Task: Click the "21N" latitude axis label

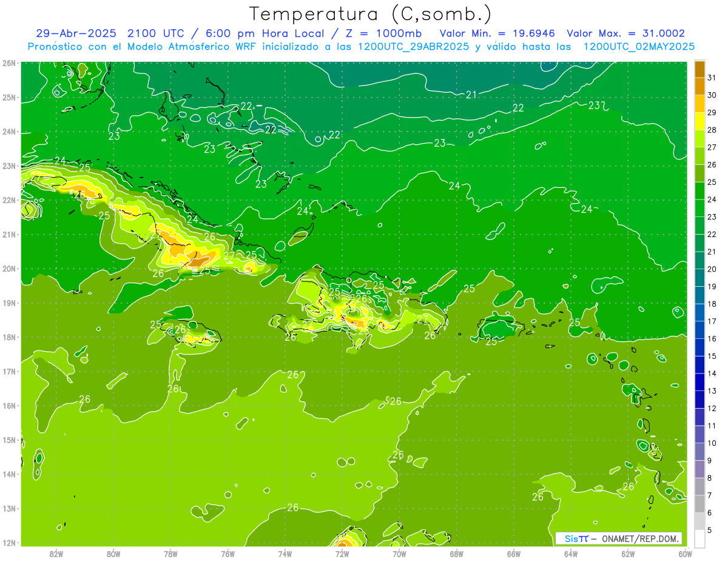Action: 8,234
